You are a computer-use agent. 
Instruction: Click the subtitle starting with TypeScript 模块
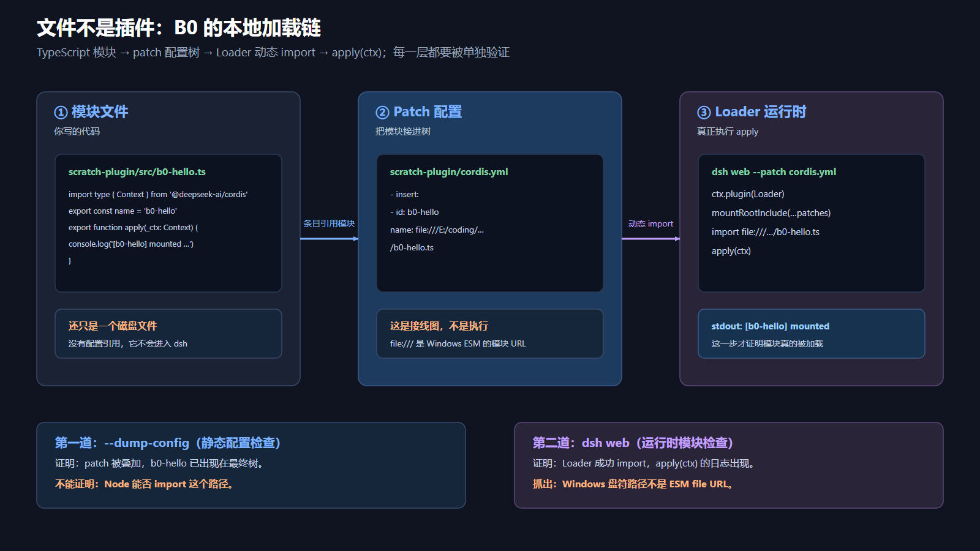273,53
